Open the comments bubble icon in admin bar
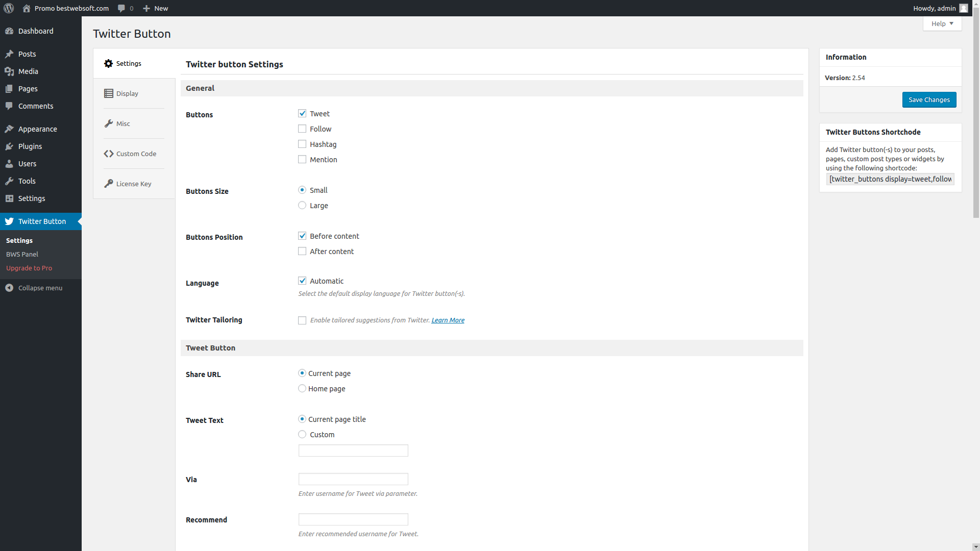 pos(121,8)
